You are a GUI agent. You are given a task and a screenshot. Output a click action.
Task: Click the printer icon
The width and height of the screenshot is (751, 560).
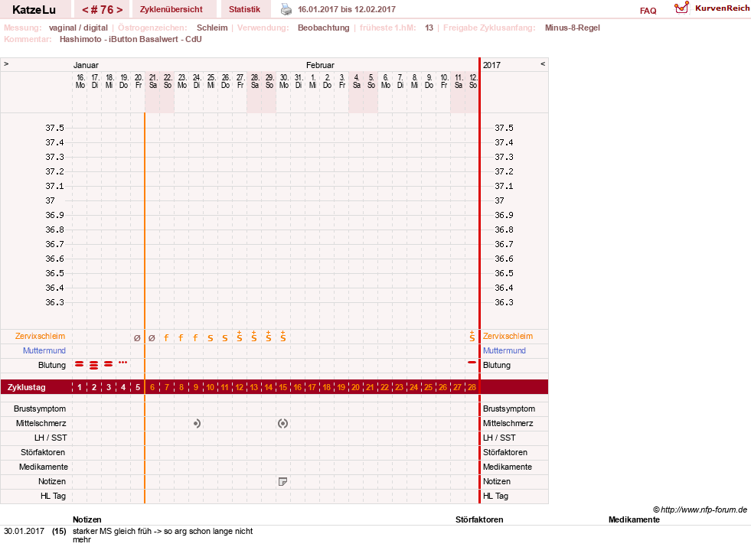click(286, 9)
